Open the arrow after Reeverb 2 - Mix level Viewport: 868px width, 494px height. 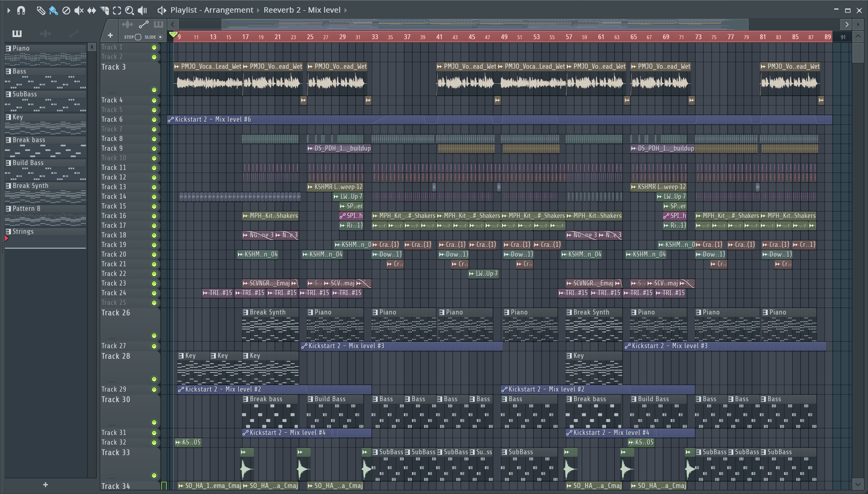point(346,11)
